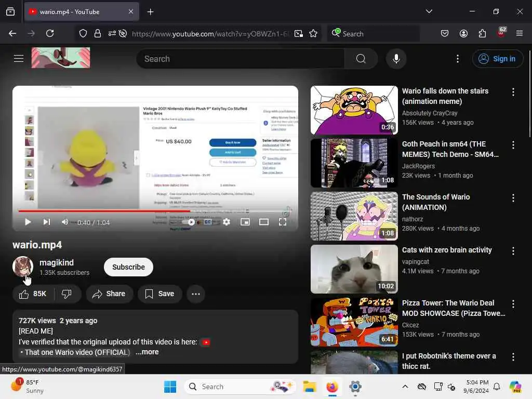532x399 pixels.
Task: Expand the description with ...more
Action: [147, 352]
